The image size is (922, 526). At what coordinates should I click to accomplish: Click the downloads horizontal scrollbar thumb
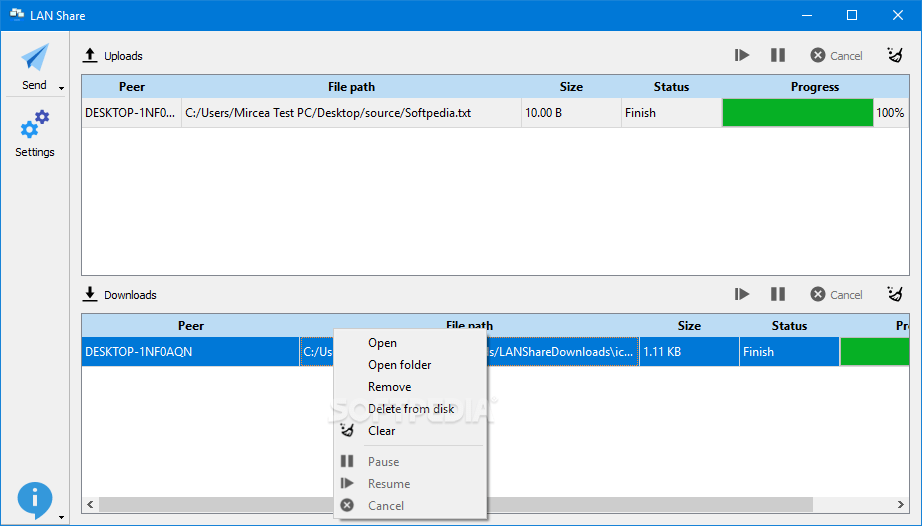point(456,504)
